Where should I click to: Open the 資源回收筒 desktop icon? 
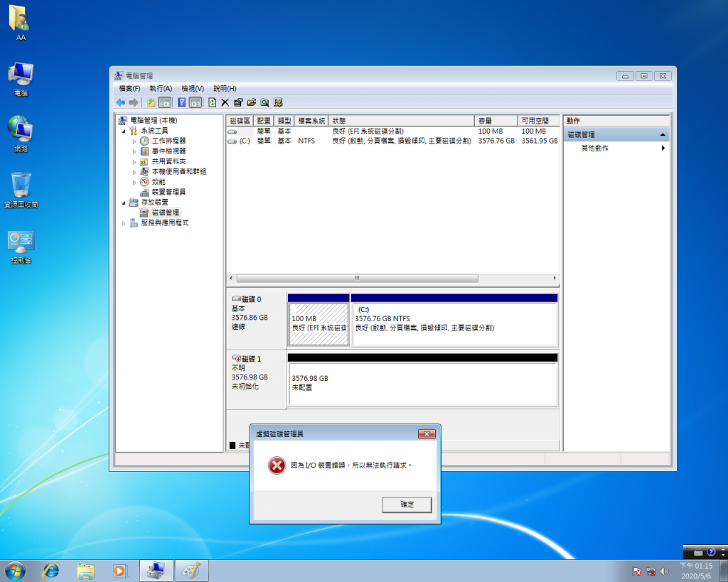pyautogui.click(x=21, y=190)
